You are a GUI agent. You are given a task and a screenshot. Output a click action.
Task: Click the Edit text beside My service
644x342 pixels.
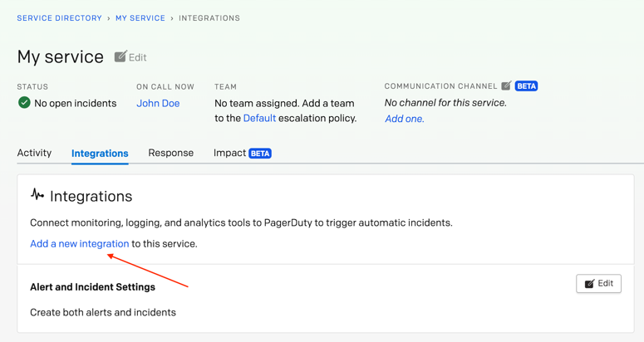(x=138, y=57)
